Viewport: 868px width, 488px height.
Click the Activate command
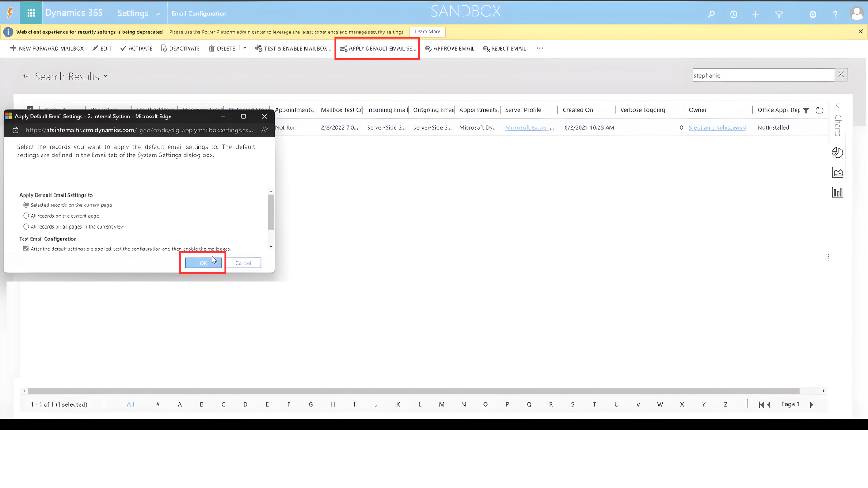(136, 48)
